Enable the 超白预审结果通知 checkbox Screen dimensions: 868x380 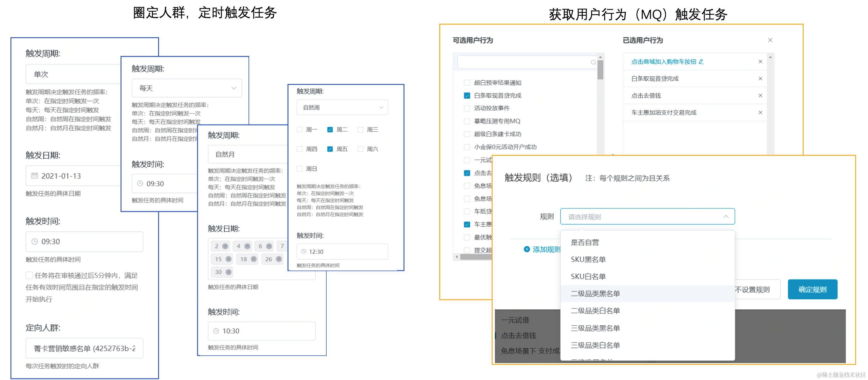[467, 82]
